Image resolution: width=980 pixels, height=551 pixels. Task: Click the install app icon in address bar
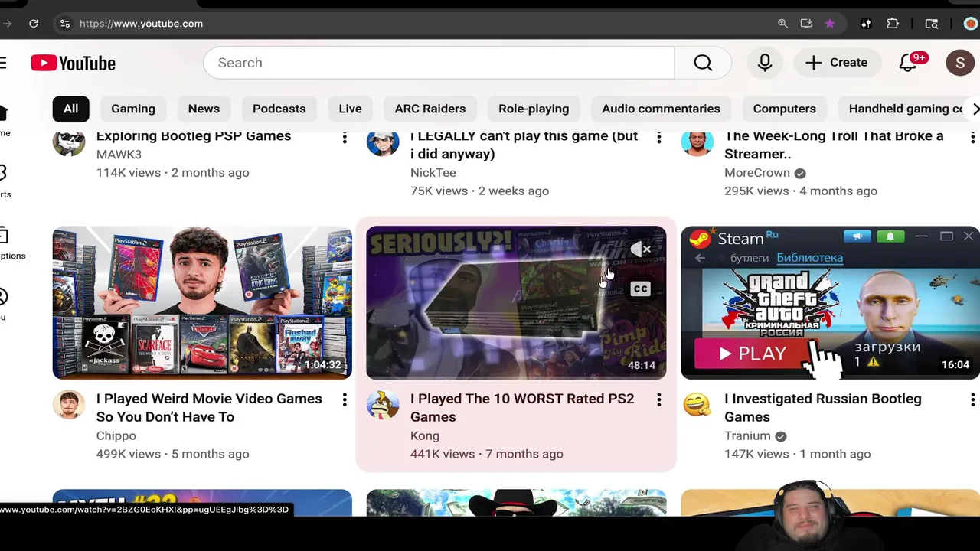click(806, 24)
